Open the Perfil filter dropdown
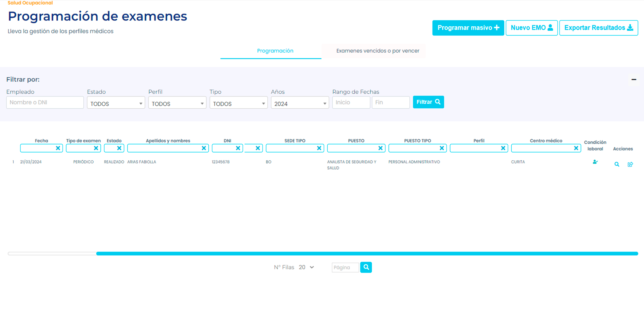 (x=177, y=103)
